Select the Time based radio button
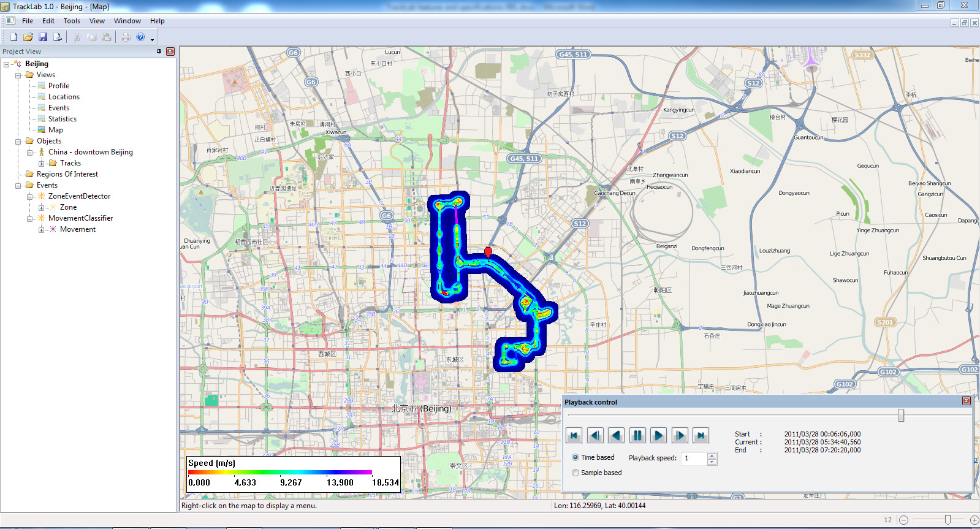Image resolution: width=980 pixels, height=529 pixels. click(575, 457)
